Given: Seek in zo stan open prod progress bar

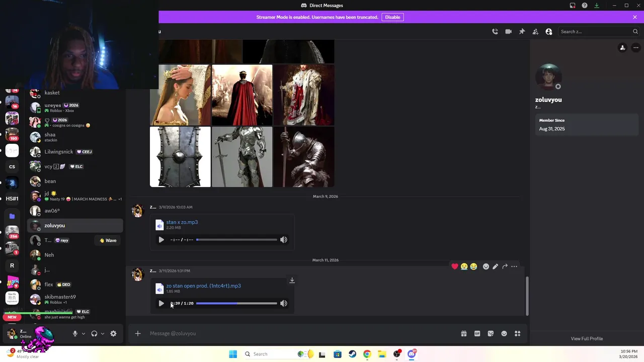Looking at the screenshot, I should [x=236, y=303].
